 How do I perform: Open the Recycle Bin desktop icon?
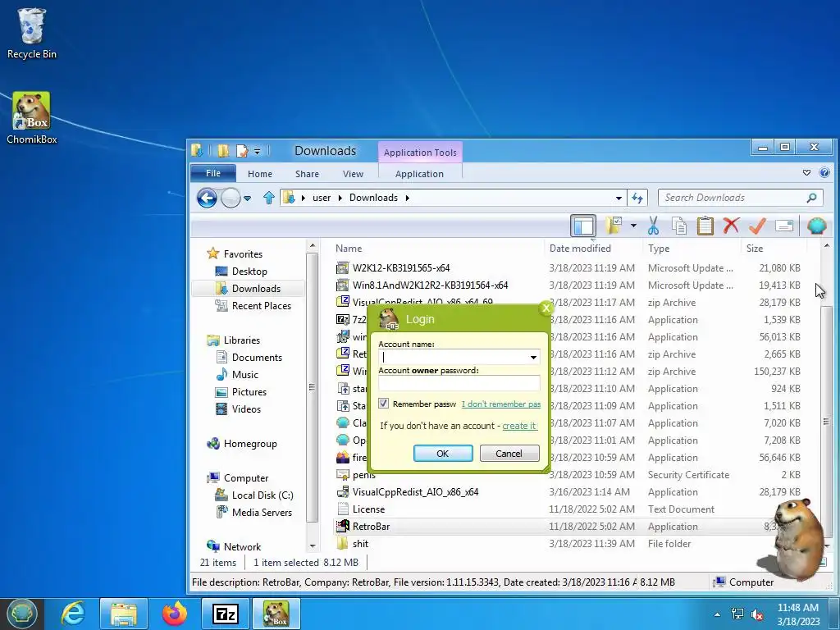32,33
